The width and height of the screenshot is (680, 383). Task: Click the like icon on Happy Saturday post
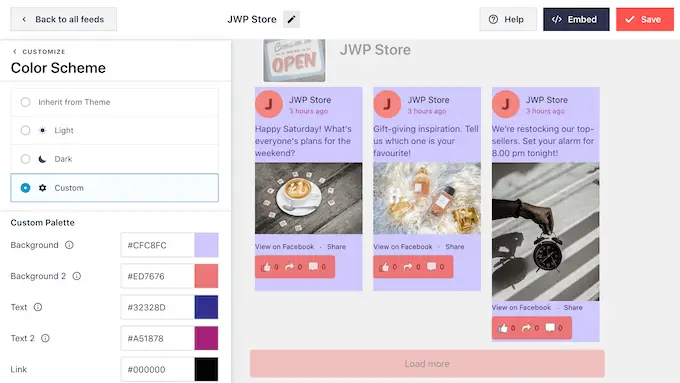point(266,267)
